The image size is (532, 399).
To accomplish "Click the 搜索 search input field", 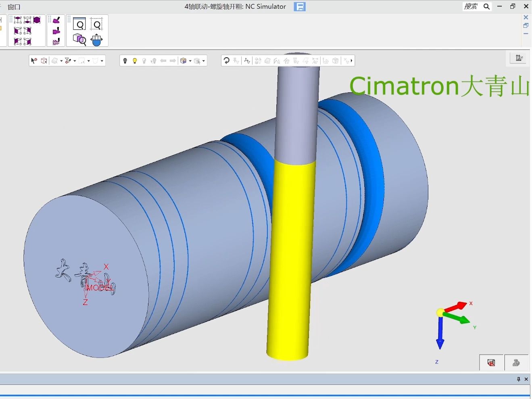I will point(471,6).
